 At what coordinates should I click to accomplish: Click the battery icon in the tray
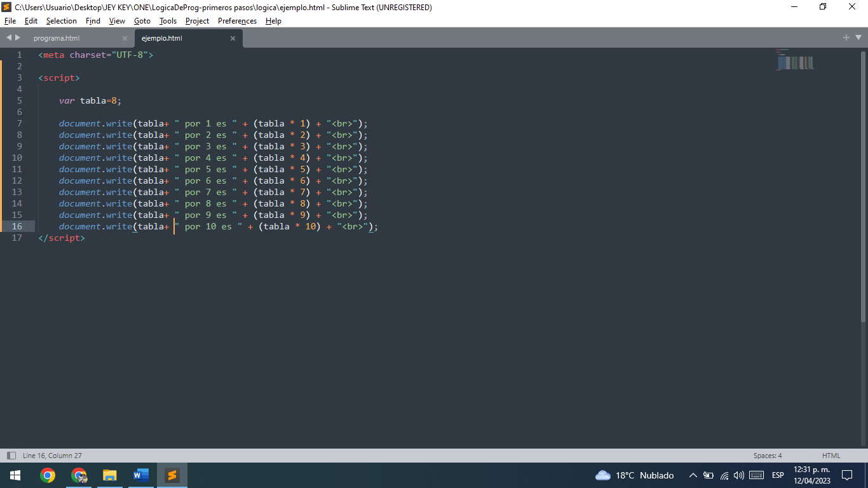(x=709, y=475)
